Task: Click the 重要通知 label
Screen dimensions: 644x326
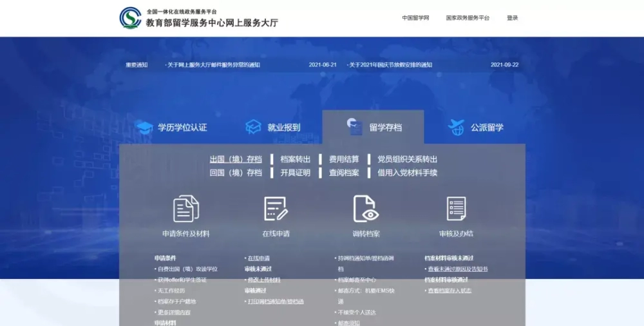Action: [x=137, y=65]
